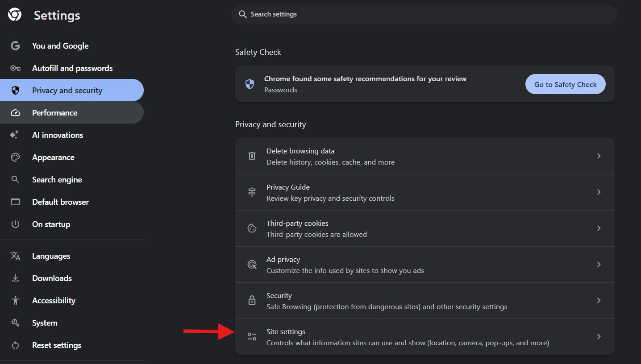This screenshot has width=641, height=364.
Task: Go to the Languages settings page
Action: point(51,256)
